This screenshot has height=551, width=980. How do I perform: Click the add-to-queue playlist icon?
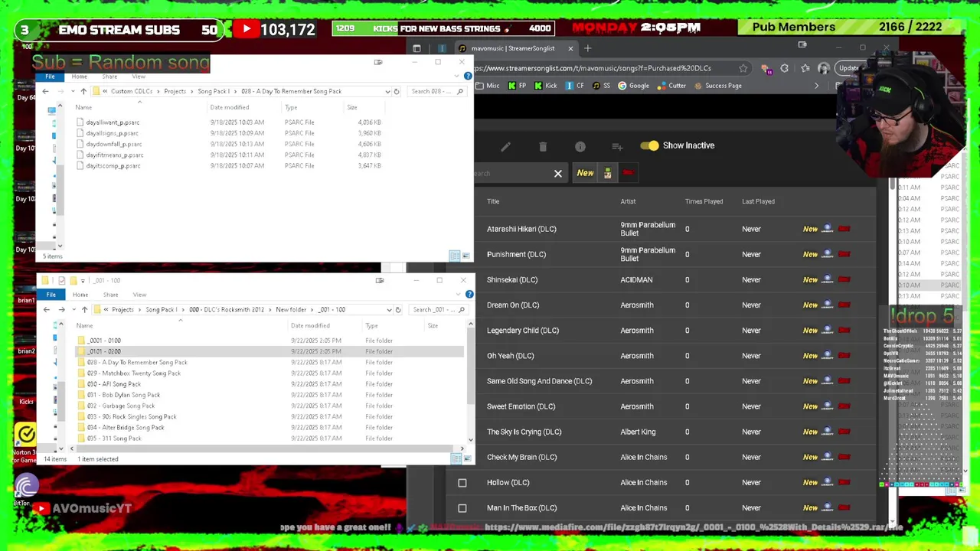617,146
